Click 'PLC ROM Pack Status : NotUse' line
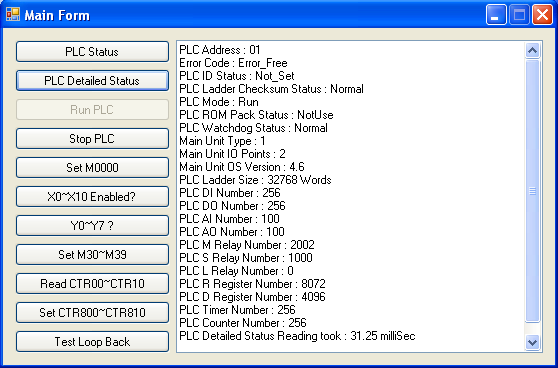The height and width of the screenshot is (368, 558). (256, 115)
